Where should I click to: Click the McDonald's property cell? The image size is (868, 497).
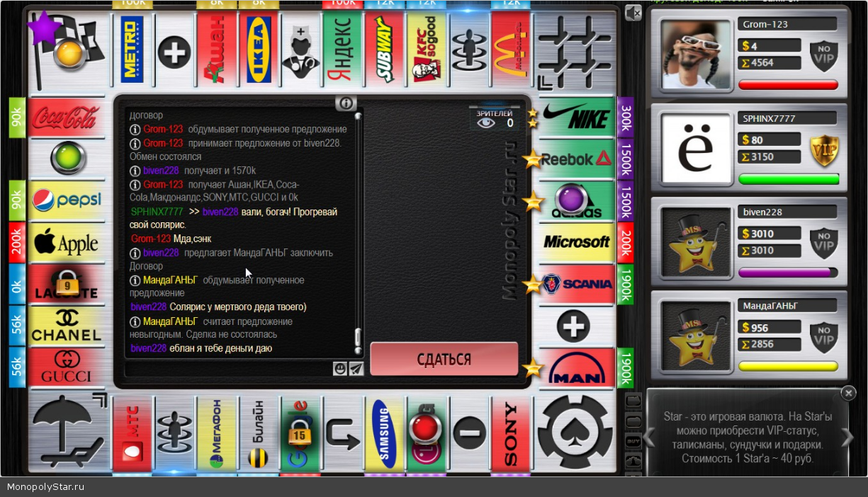[x=510, y=50]
